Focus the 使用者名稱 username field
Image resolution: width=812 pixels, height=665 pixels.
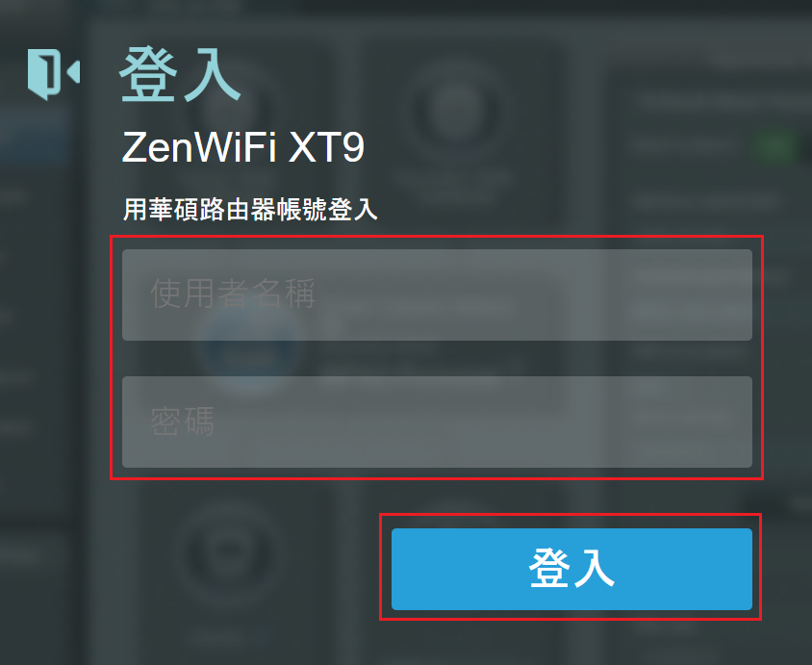tap(437, 294)
